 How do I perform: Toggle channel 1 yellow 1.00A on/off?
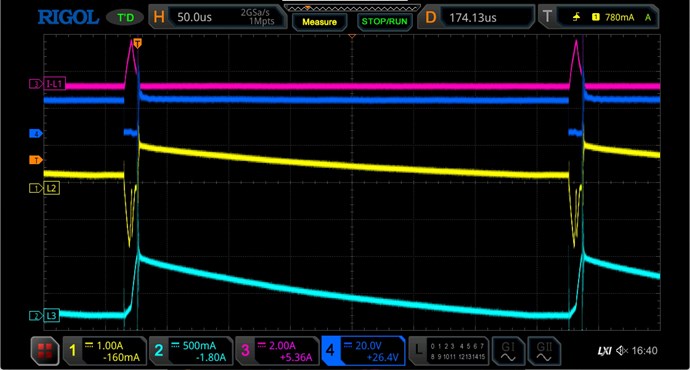point(105,351)
